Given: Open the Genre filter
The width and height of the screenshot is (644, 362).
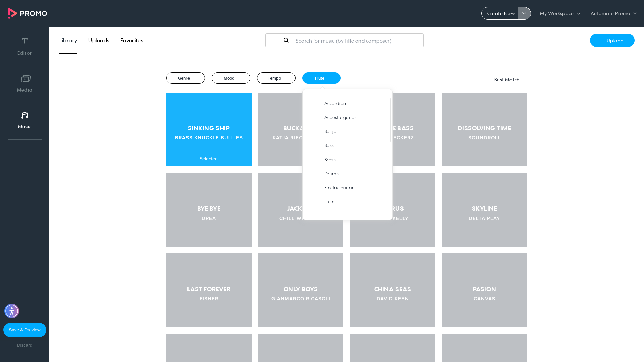Looking at the screenshot, I should tap(185, 78).
